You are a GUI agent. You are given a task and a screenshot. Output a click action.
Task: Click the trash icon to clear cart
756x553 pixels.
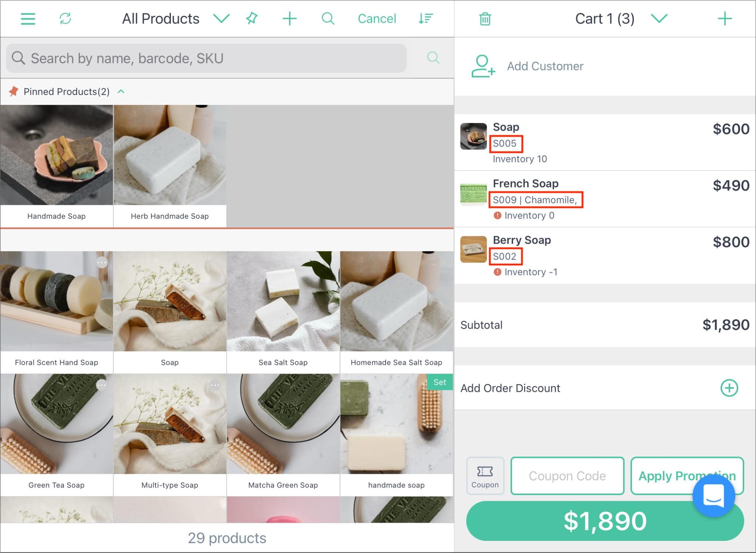pos(485,19)
